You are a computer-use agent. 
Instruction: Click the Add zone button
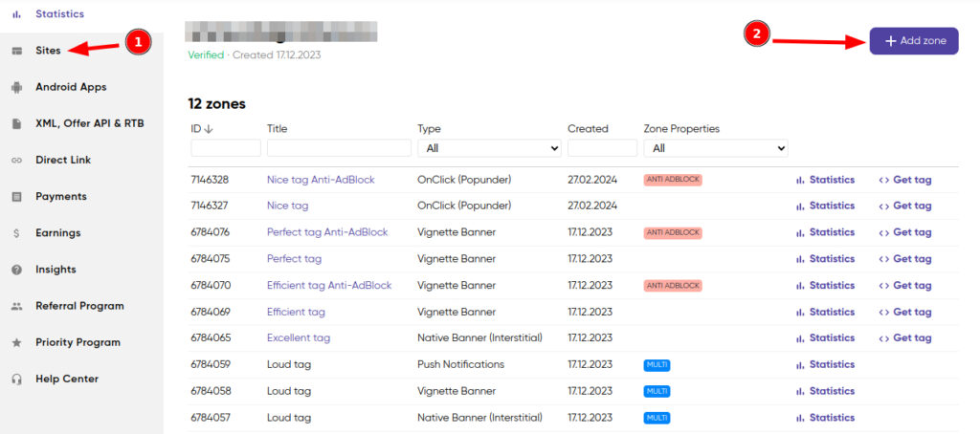click(x=914, y=40)
